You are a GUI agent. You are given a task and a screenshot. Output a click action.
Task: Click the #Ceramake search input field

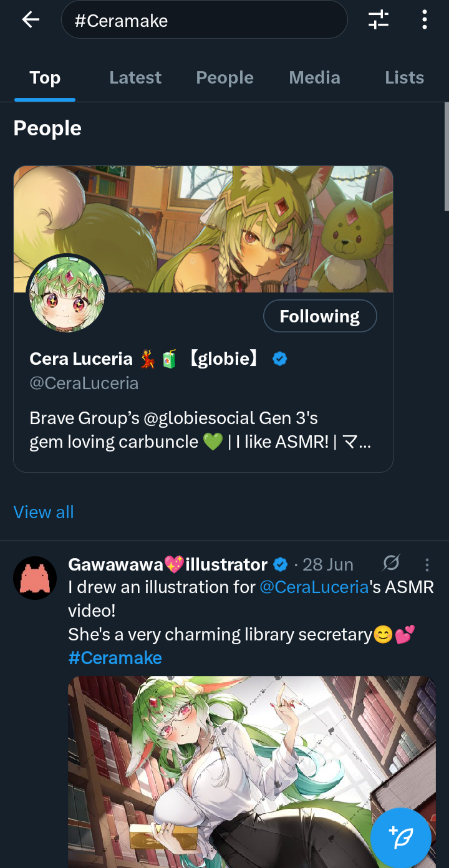(x=204, y=20)
